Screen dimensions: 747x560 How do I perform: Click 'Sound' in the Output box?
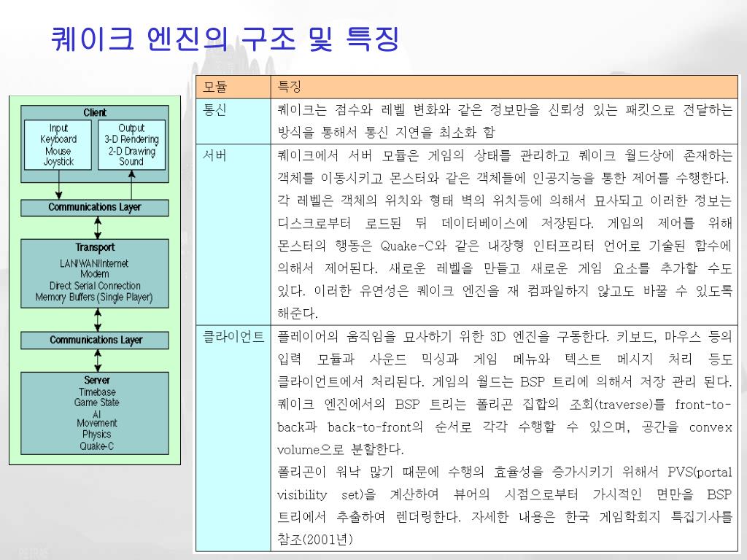point(131,161)
